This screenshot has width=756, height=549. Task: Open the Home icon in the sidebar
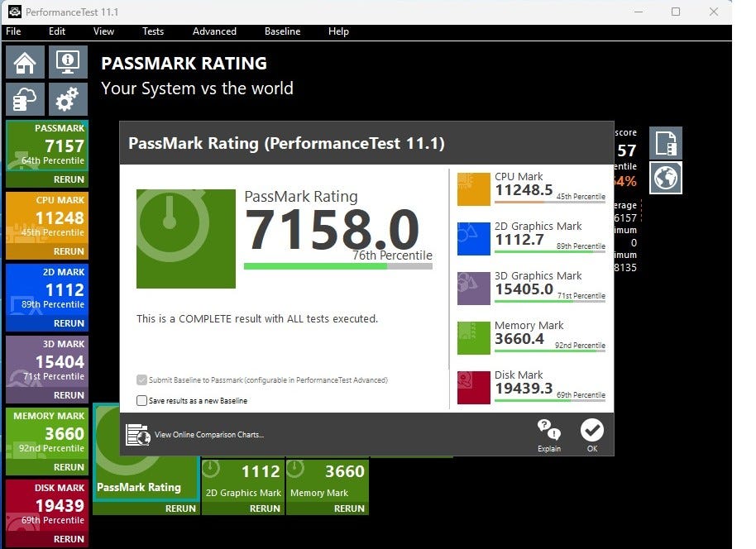25,62
